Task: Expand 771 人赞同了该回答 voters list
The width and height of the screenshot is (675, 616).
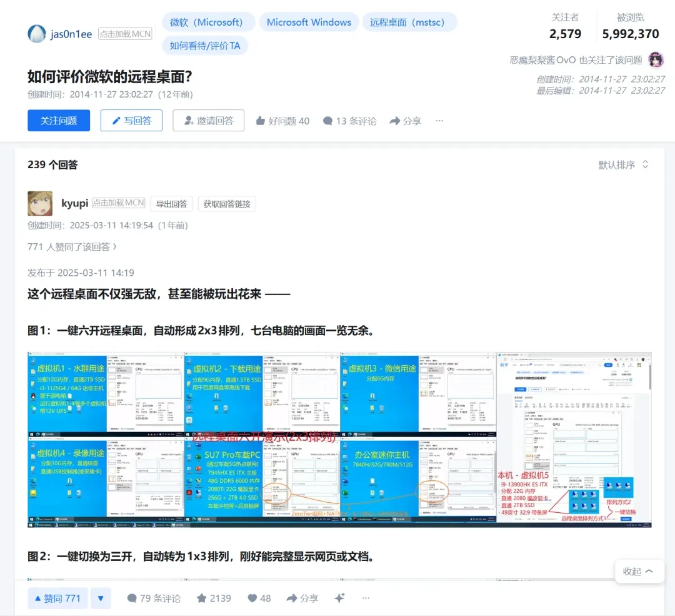Action: [72, 247]
